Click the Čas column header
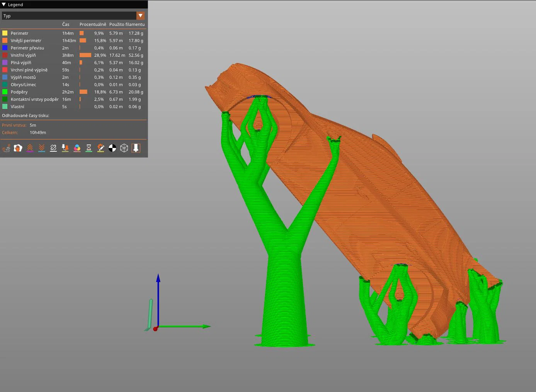Viewport: 536px width, 392px height. pyautogui.click(x=66, y=24)
